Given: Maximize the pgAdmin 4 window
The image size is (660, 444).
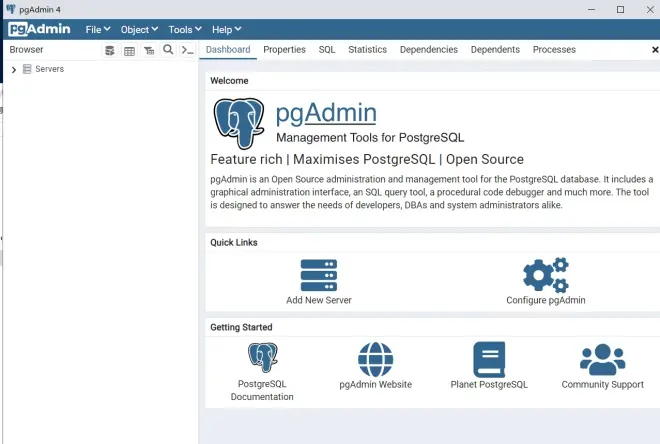Looking at the screenshot, I should [x=620, y=9].
